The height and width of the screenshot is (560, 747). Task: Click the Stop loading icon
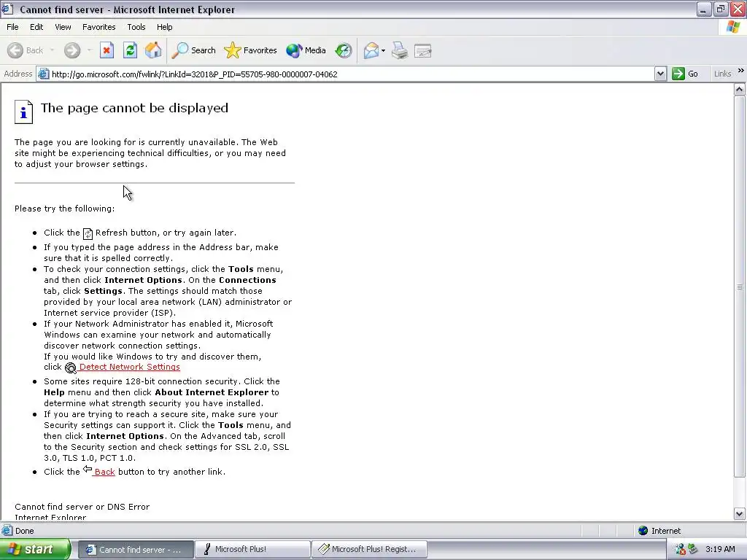click(107, 50)
